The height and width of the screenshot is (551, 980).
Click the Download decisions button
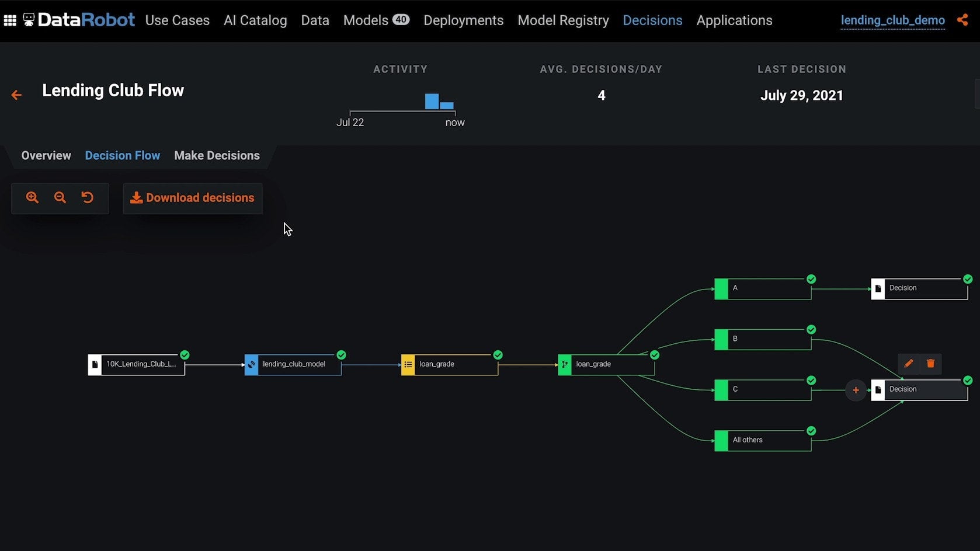(193, 198)
